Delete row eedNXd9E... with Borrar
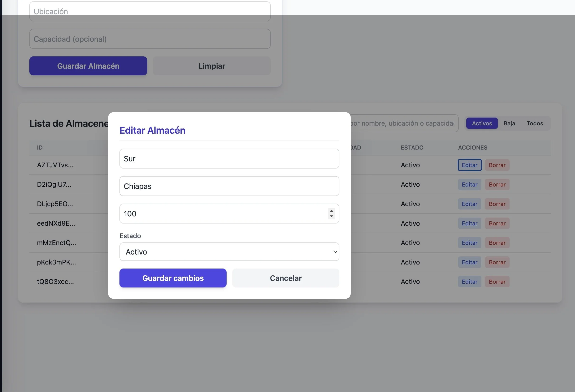575x392 pixels. [497, 223]
